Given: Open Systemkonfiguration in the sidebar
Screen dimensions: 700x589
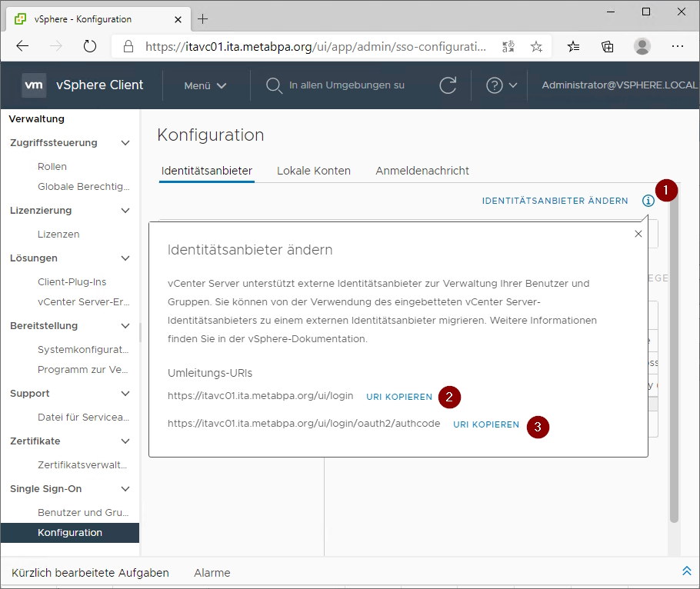Looking at the screenshot, I should (x=83, y=349).
